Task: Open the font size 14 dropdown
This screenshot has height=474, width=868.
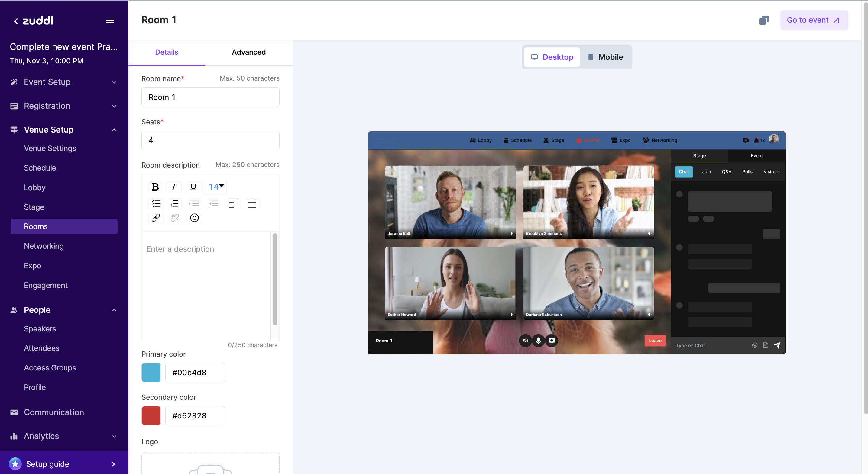Action: [x=216, y=187]
